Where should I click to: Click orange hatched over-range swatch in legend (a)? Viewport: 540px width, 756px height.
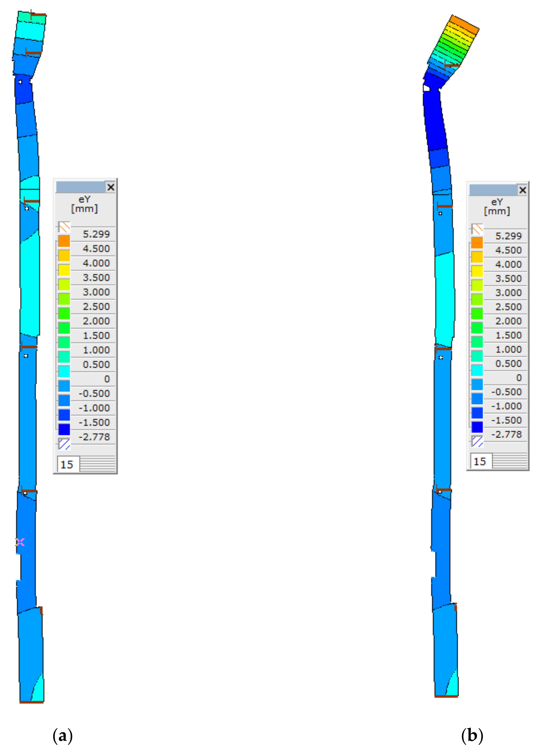(64, 227)
